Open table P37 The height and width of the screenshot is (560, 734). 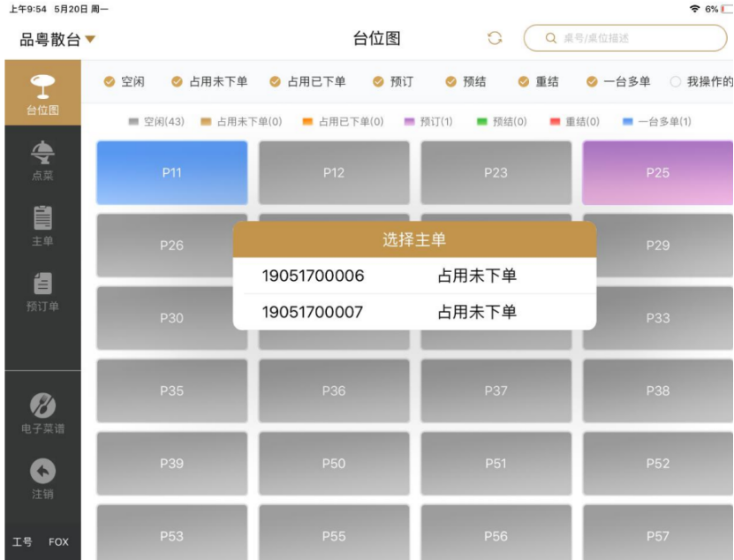click(496, 391)
